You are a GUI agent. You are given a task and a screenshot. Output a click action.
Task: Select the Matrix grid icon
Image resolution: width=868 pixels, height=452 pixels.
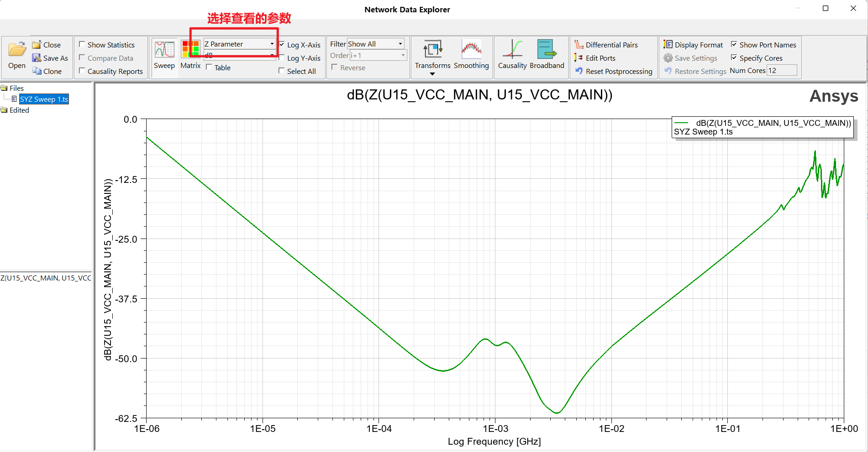click(190, 49)
